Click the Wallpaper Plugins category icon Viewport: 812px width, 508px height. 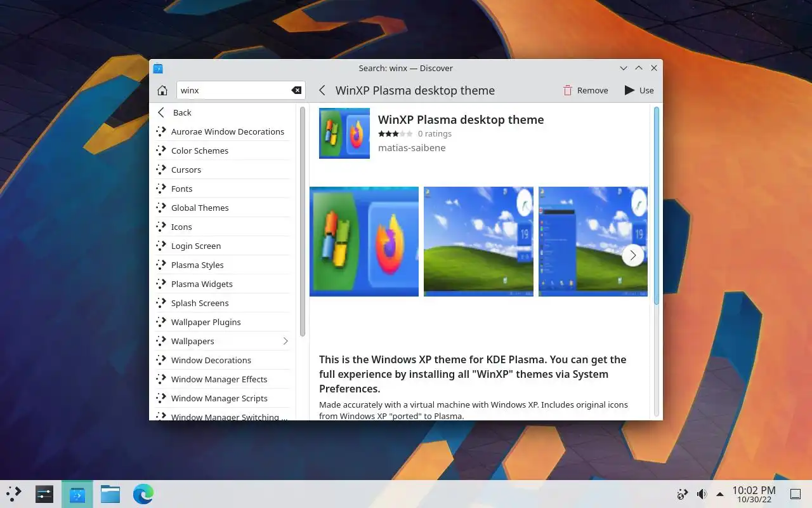tap(161, 322)
